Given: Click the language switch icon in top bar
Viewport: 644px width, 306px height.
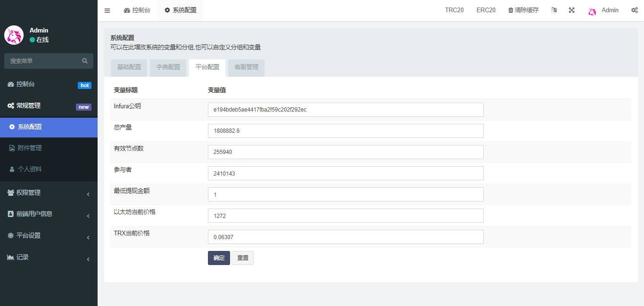Looking at the screenshot, I should [554, 10].
